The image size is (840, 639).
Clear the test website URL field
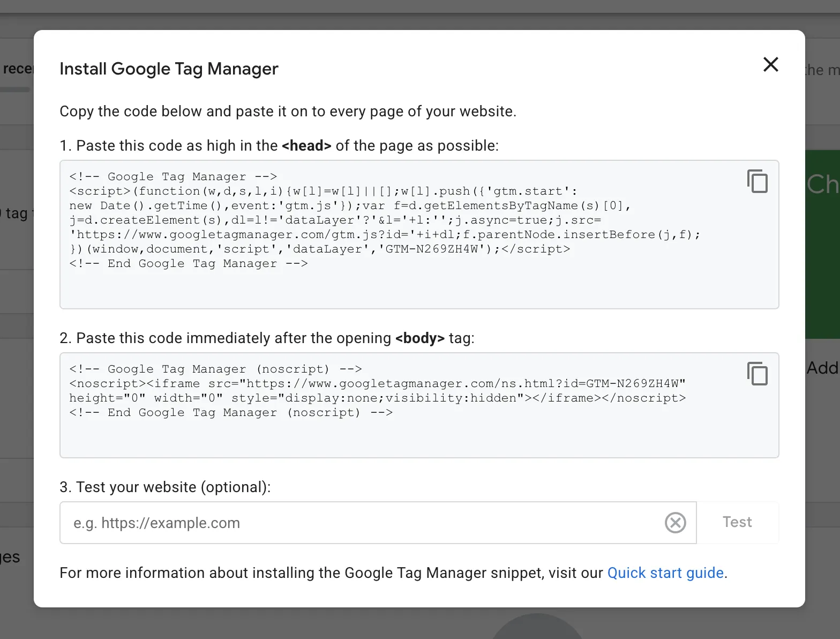click(675, 523)
